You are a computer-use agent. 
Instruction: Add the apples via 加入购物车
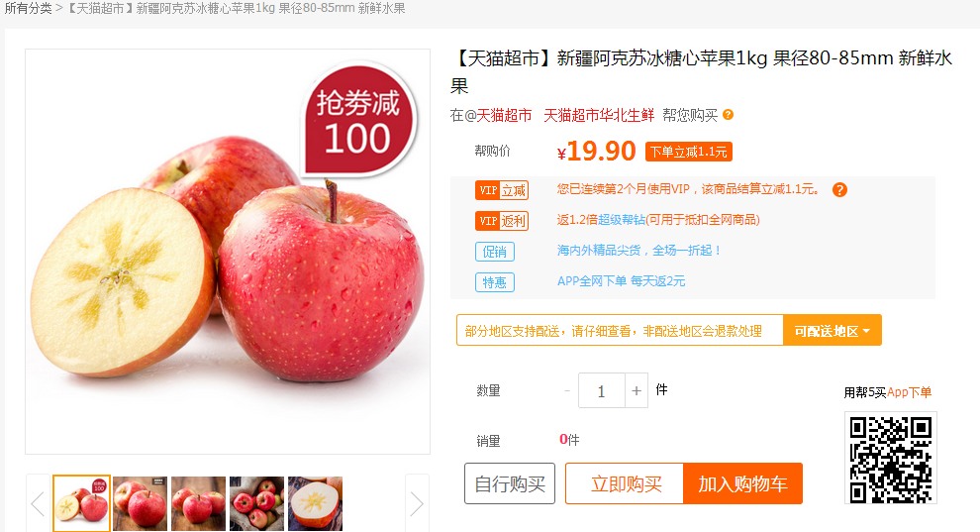[743, 483]
